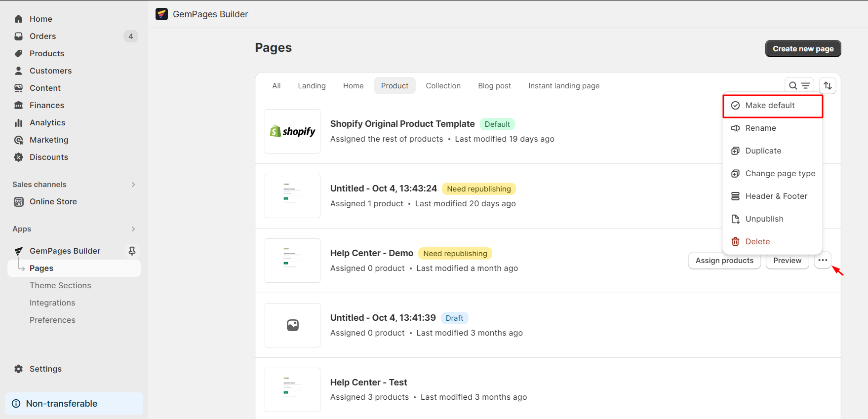Click the sort arrows icon
Image resolution: width=868 pixels, height=419 pixels.
click(x=828, y=85)
